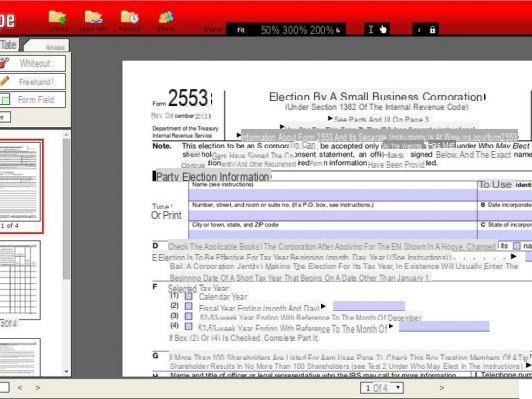The height and width of the screenshot is (399, 532).
Task: Click the Name input field
Action: click(x=333, y=195)
